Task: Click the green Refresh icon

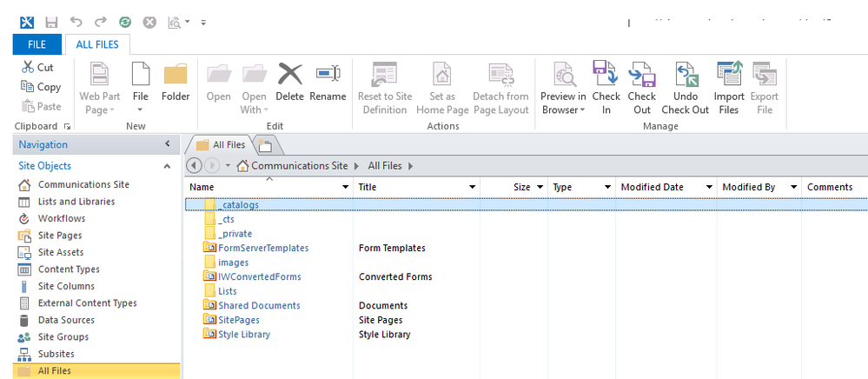Action: [125, 22]
